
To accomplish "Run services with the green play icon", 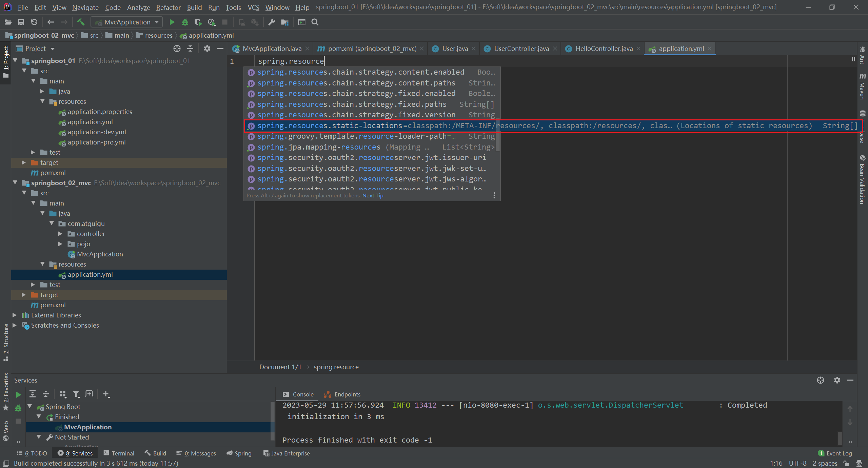I will point(19,394).
